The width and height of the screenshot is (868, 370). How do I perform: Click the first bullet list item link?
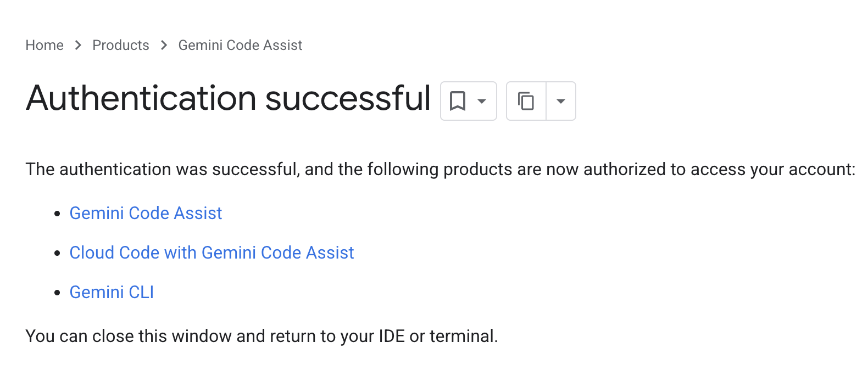tap(145, 214)
